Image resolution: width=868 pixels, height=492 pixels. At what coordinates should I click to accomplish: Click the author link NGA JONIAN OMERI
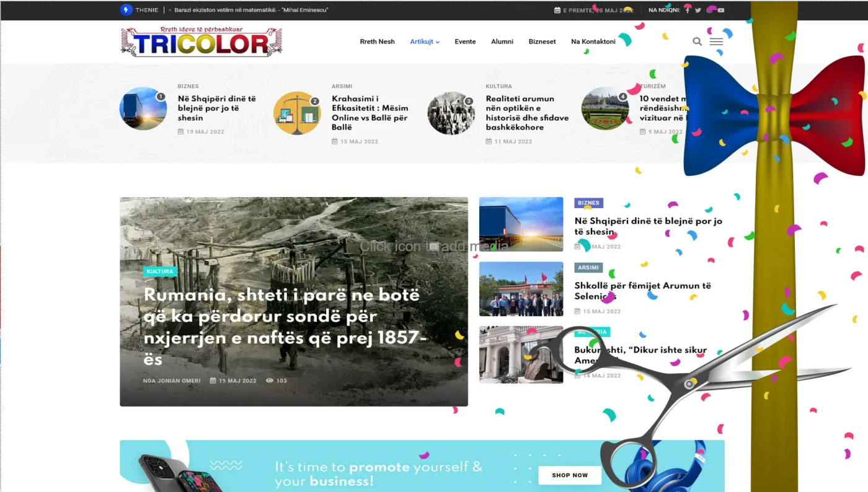(x=172, y=380)
